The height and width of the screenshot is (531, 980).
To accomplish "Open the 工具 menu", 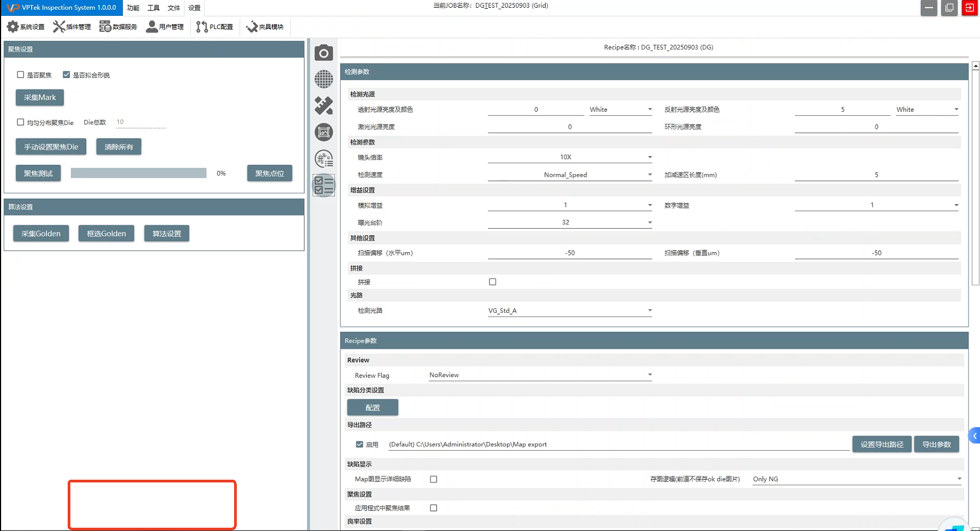I will coord(153,8).
